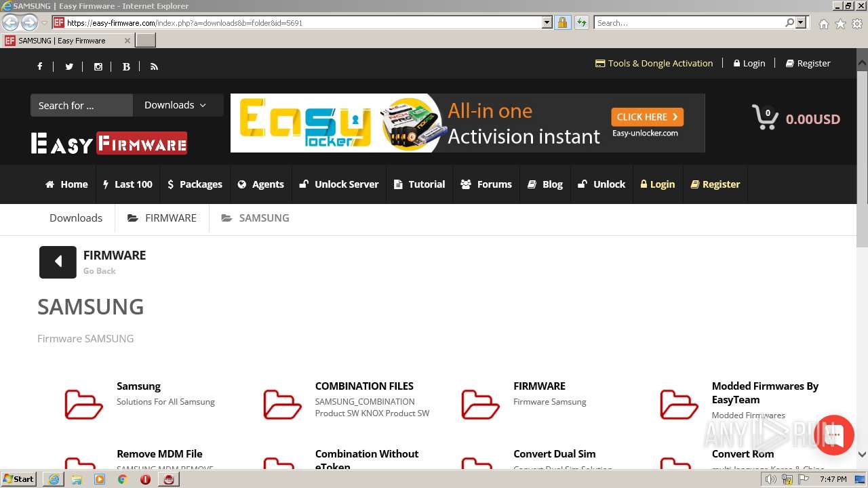Open the Unlock Server menu item
868x488 pixels.
pos(339,184)
